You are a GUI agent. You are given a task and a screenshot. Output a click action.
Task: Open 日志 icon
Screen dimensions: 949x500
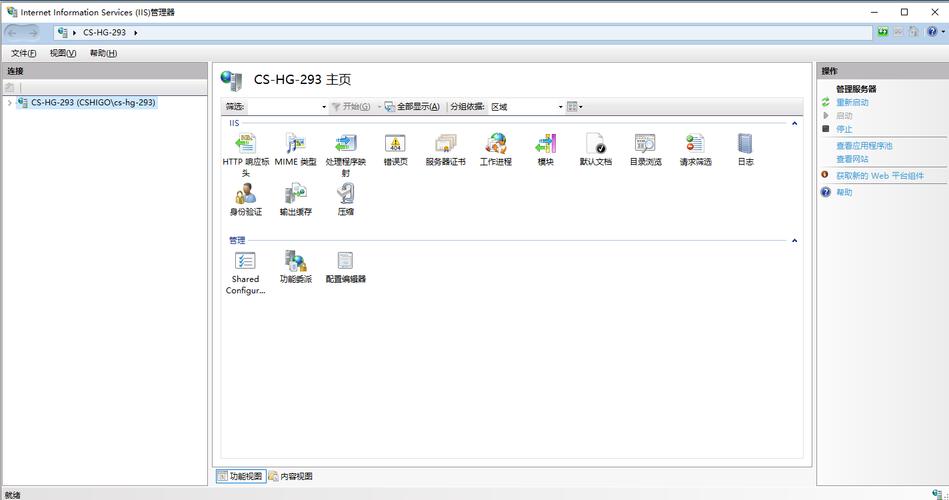[x=745, y=143]
